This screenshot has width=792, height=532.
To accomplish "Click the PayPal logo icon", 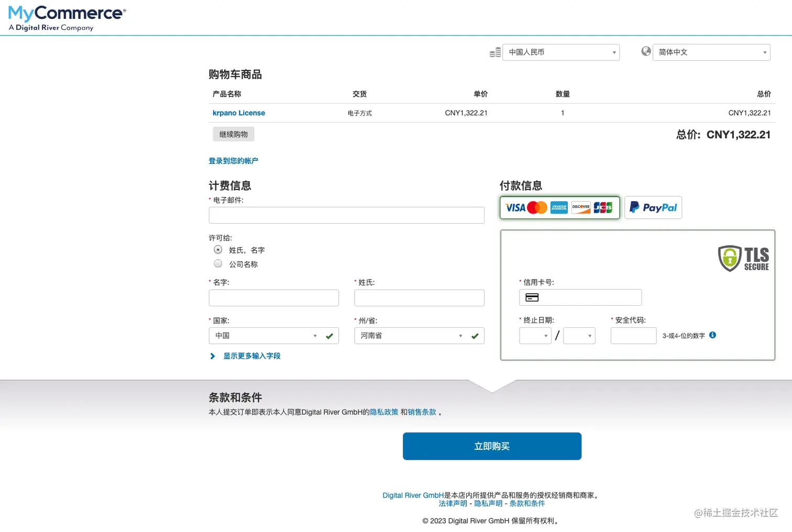I will 653,207.
